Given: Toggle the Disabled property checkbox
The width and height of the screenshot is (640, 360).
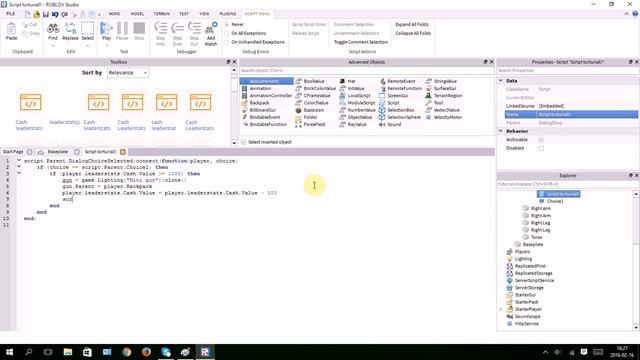Looking at the screenshot, I should [541, 148].
